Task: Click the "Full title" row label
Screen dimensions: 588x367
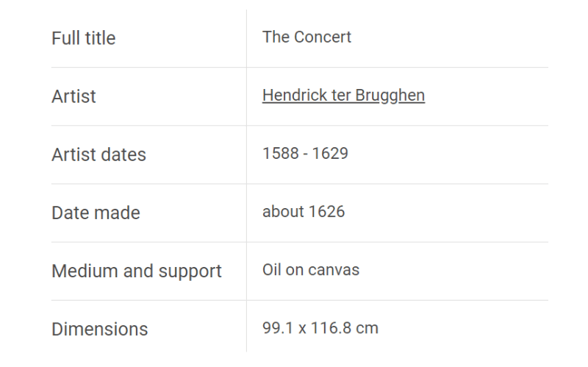Action: [84, 38]
